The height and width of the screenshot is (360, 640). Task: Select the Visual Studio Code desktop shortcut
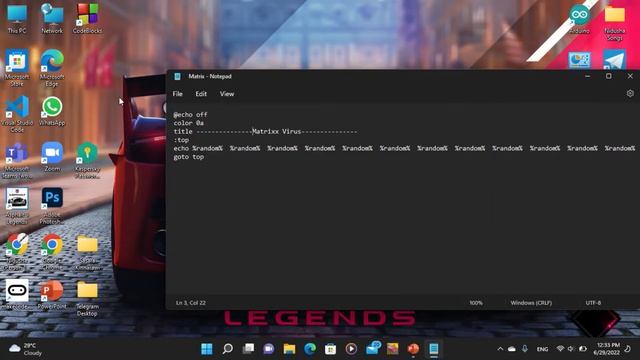click(17, 114)
